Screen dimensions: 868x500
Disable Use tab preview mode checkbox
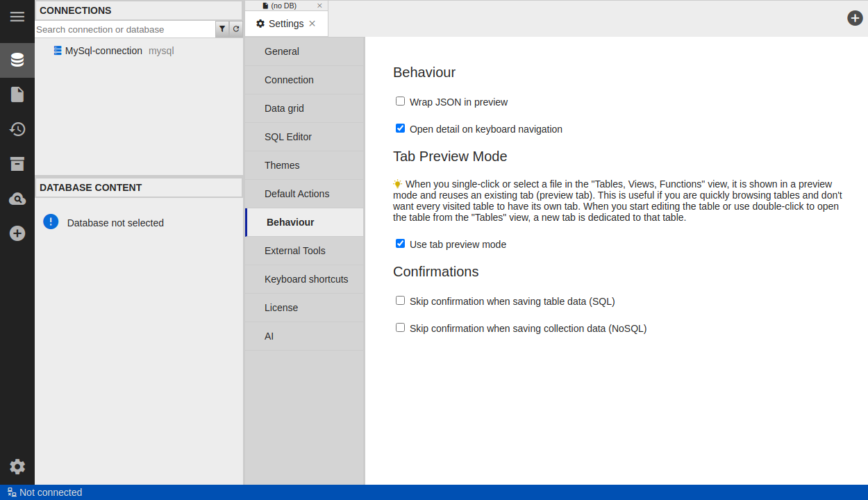[x=400, y=244]
